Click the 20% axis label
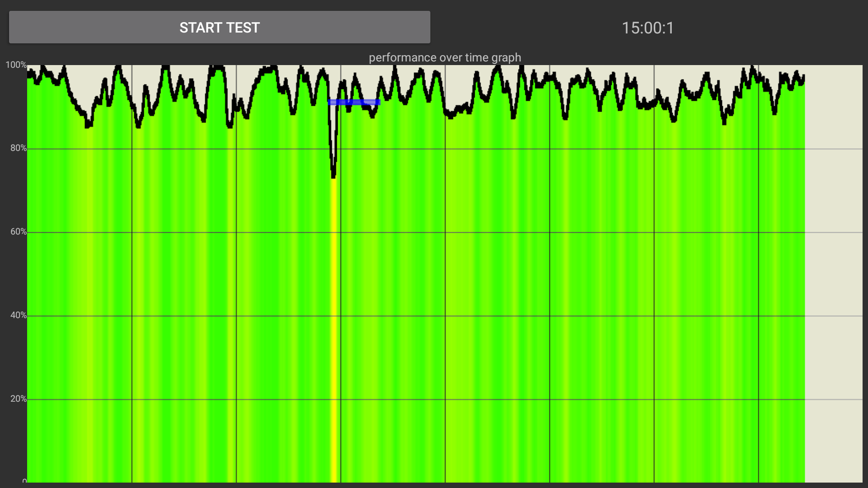 click(18, 399)
